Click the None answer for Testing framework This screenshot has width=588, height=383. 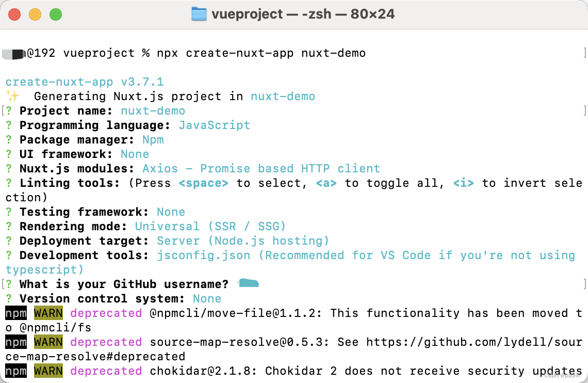[x=171, y=212]
